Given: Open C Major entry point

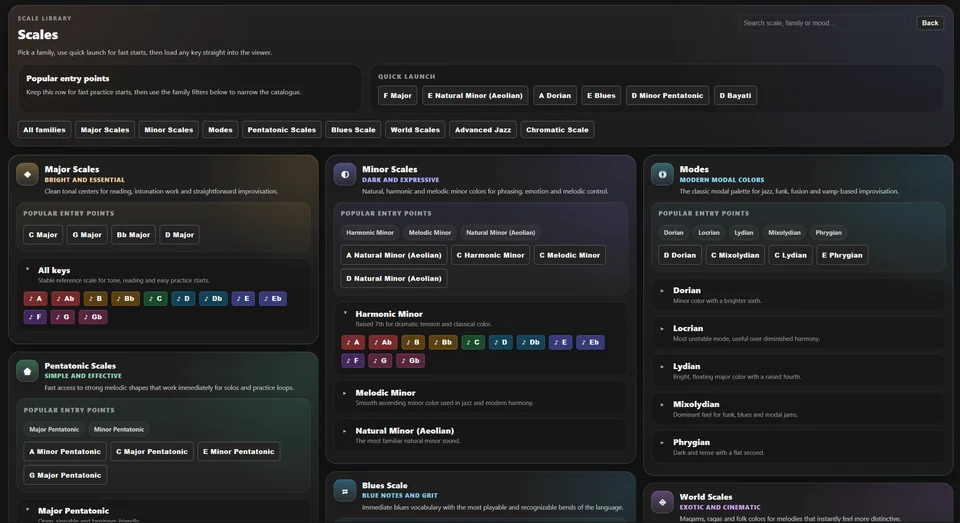Looking at the screenshot, I should [x=43, y=235].
